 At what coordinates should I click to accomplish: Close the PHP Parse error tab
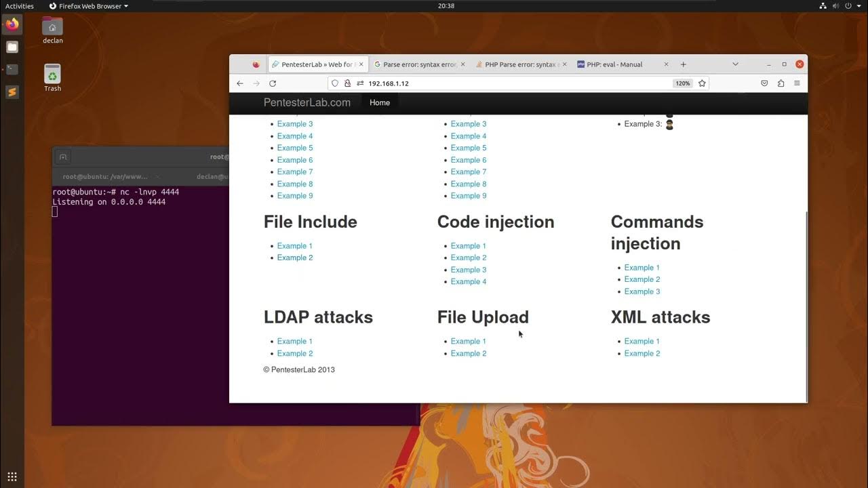(564, 64)
